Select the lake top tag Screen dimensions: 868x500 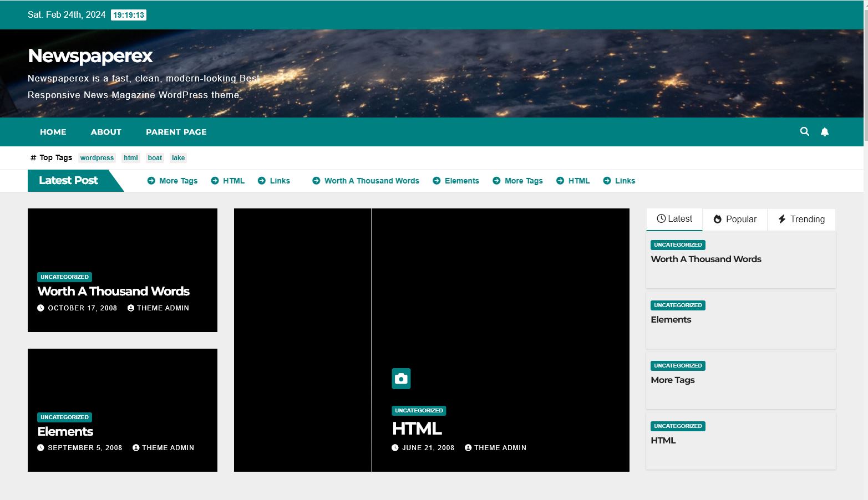(x=178, y=158)
